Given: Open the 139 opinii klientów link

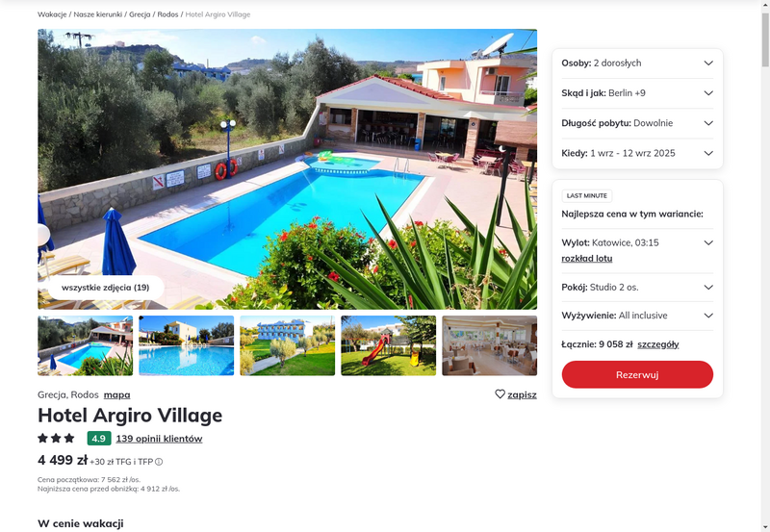Looking at the screenshot, I should click(159, 439).
